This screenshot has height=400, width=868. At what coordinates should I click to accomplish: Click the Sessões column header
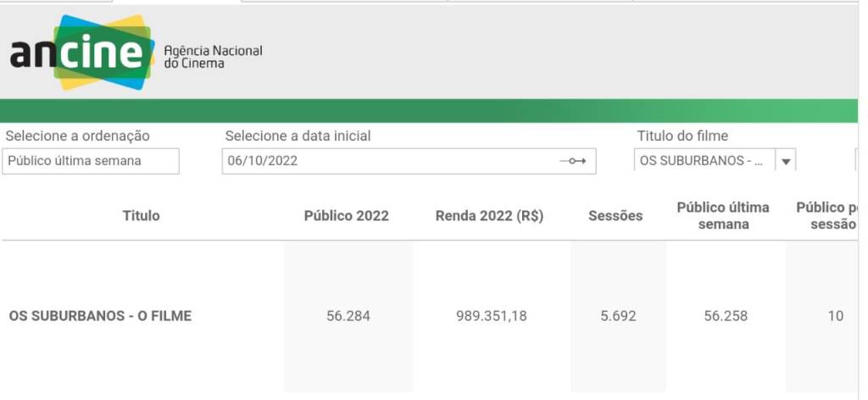click(615, 216)
